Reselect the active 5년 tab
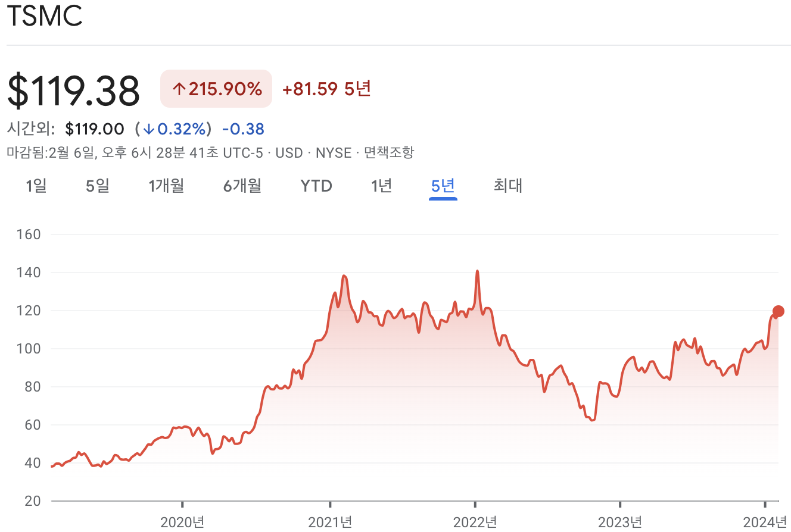Viewport: 791px width, 532px height. pos(443,186)
